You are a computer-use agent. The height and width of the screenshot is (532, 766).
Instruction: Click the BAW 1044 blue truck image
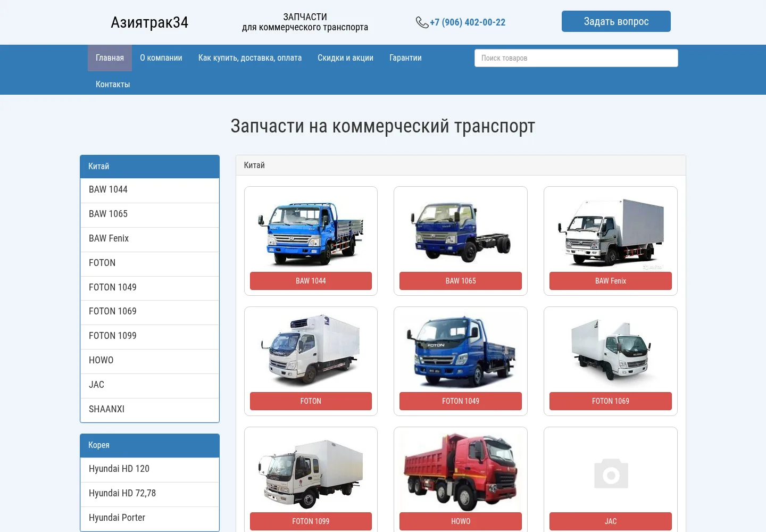coord(311,233)
